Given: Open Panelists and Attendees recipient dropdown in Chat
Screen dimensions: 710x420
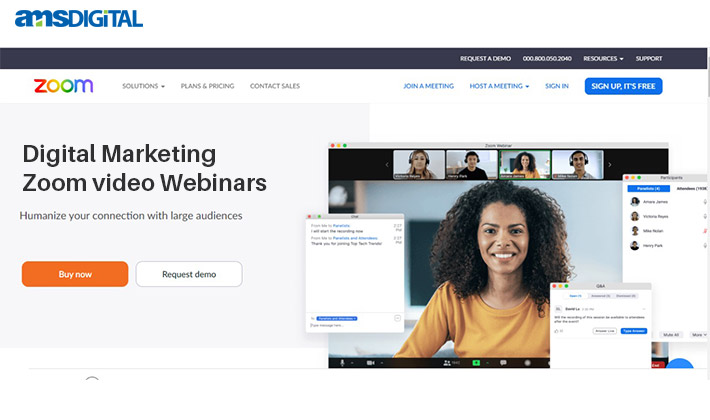Looking at the screenshot, I should click(x=337, y=319).
